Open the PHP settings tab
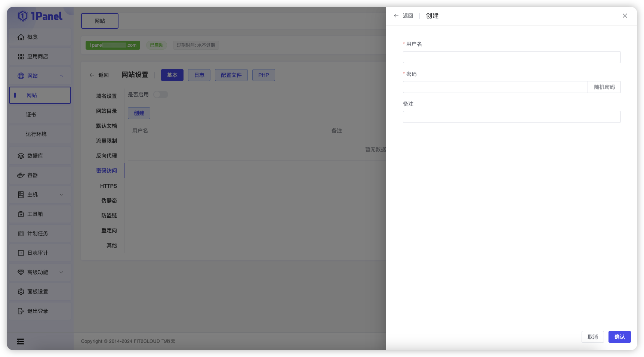Screen dimensions: 644x357 pyautogui.click(x=264, y=75)
